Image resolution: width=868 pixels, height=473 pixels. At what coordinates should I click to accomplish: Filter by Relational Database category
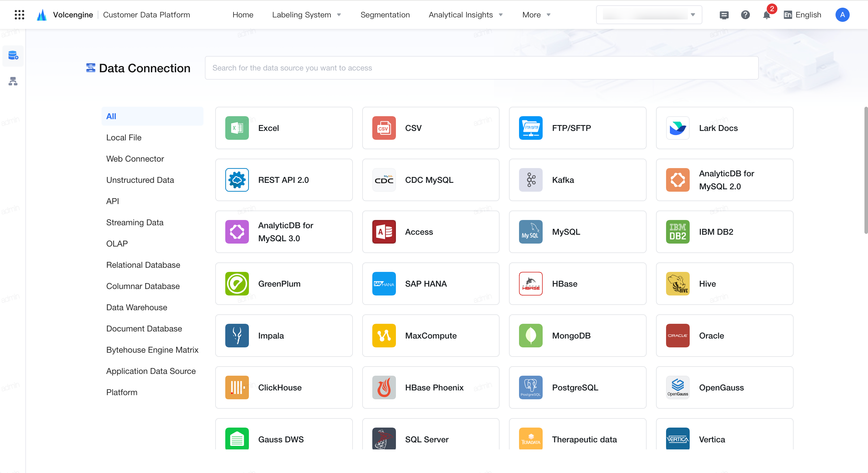point(143,265)
